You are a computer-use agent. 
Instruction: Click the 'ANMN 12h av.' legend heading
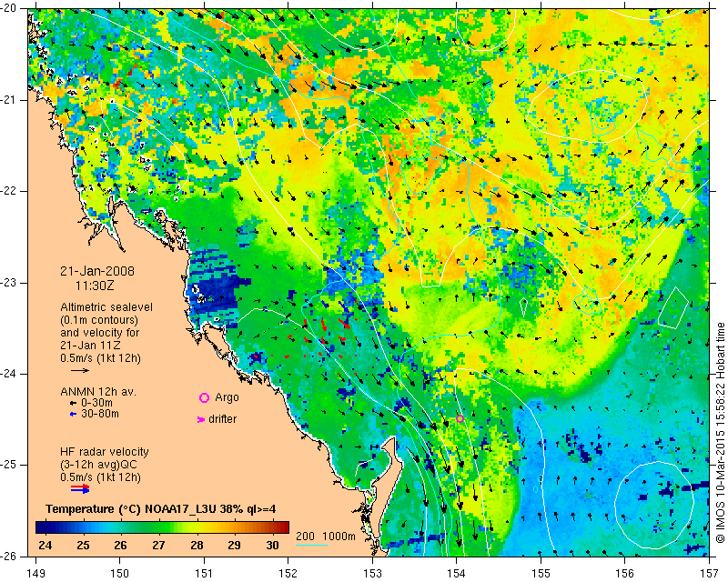(x=98, y=392)
